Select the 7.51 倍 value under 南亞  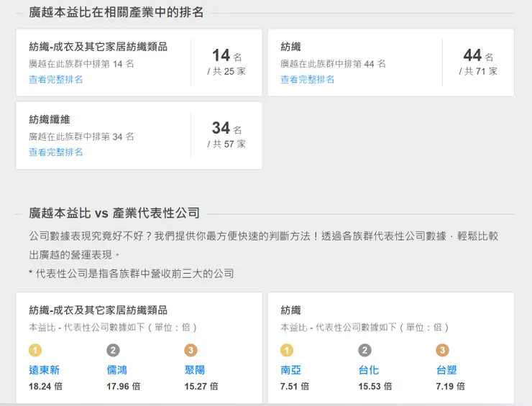(x=295, y=386)
